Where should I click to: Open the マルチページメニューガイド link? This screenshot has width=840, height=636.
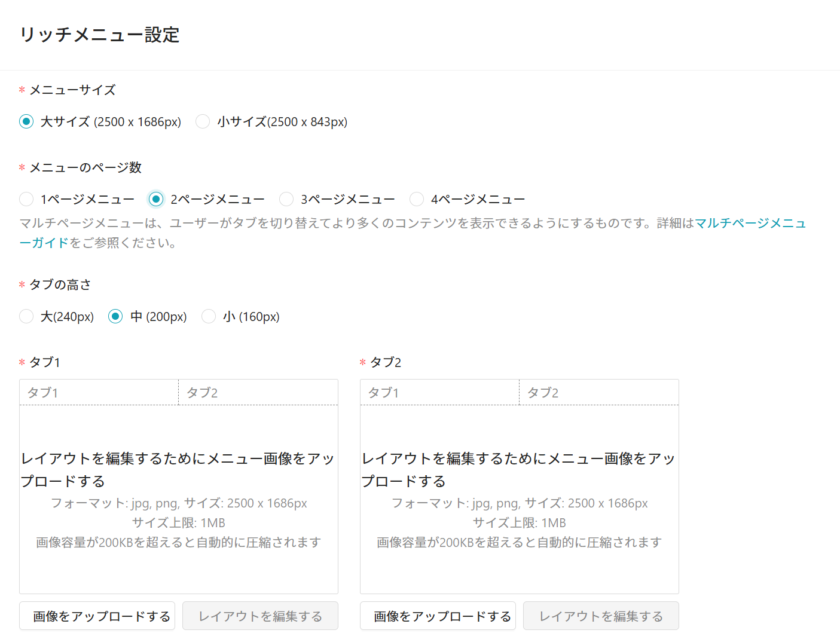751,223
